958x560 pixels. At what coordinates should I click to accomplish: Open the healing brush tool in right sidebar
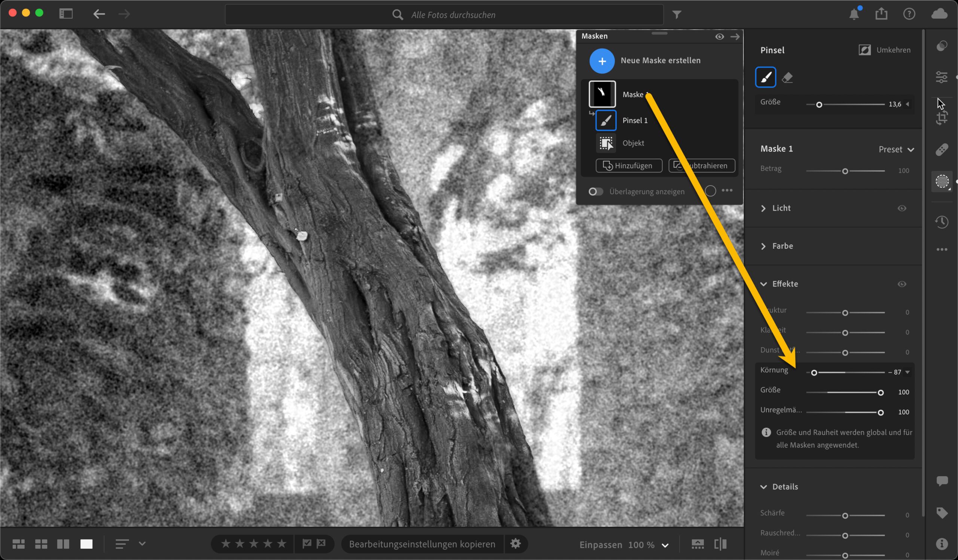coord(942,149)
